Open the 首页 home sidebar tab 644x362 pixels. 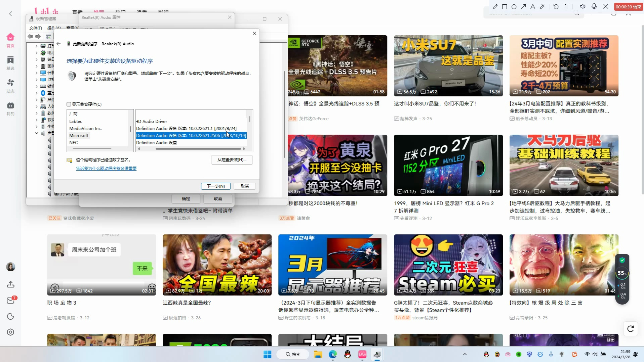click(10, 40)
